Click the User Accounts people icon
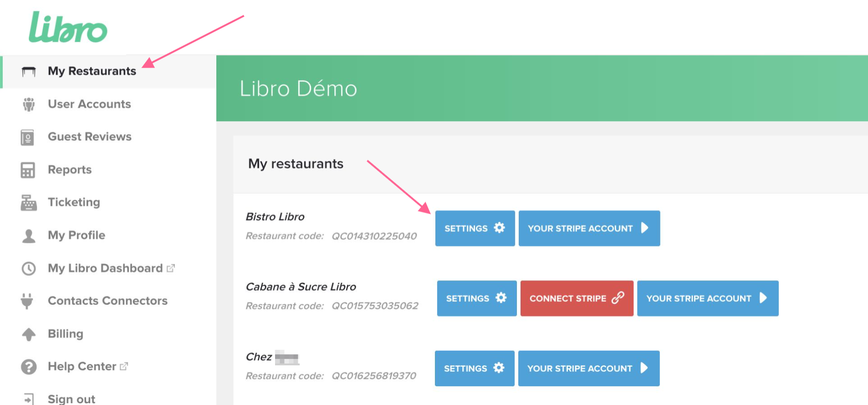 tap(29, 104)
